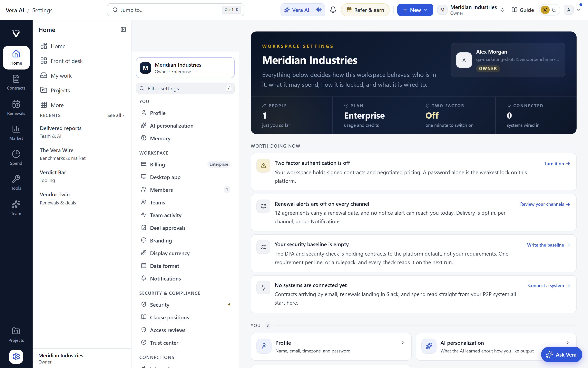Open Renewals in the left rail

point(16,108)
